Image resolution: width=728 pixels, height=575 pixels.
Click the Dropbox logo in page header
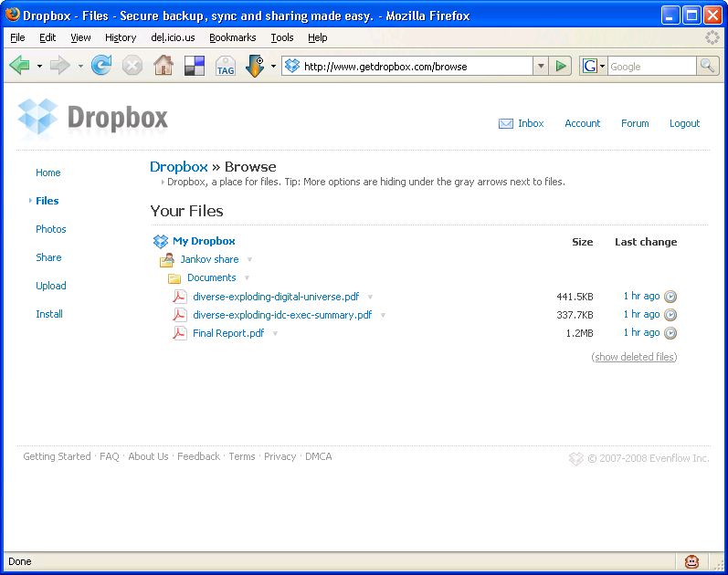pyautogui.click(x=93, y=119)
